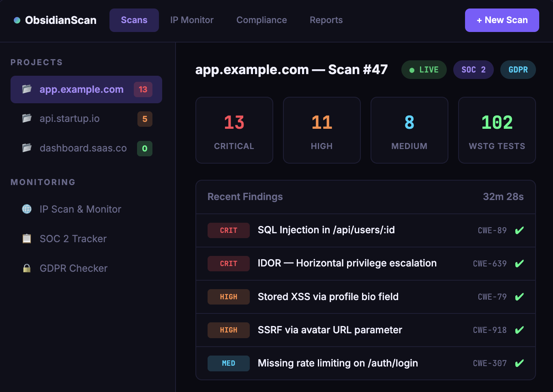Click the 5 badge on api.startup.io
553x392 pixels.
(145, 119)
